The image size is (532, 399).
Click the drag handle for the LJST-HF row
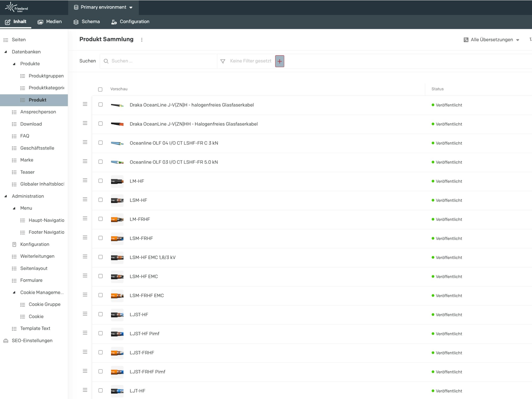click(x=85, y=314)
